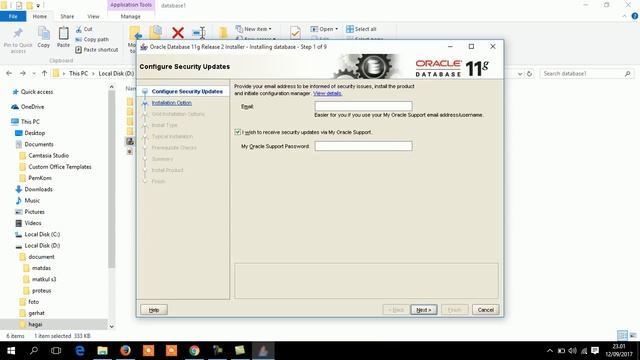Screen dimensions: 640x360
Task: Open the Custom Office Templates folder
Action: (60, 167)
